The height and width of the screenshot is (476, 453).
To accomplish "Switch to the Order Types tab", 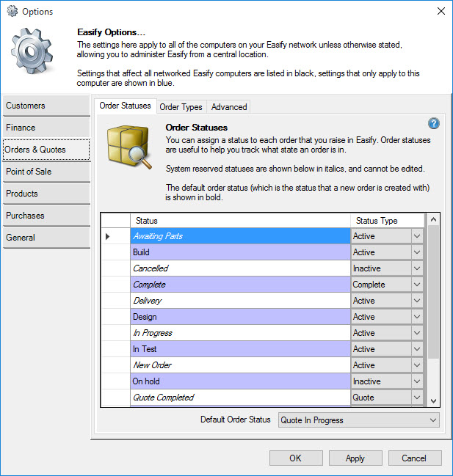I will pyautogui.click(x=181, y=107).
